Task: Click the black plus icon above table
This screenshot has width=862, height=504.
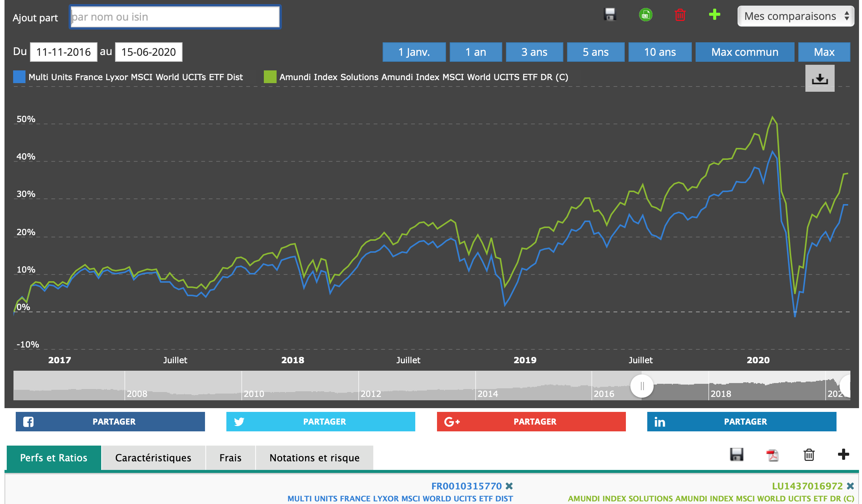Action: [x=843, y=455]
